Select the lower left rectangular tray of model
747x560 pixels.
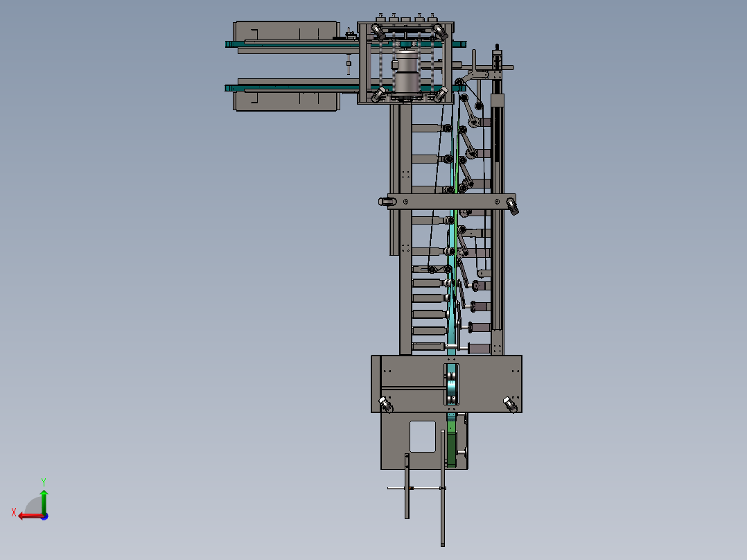(286, 101)
